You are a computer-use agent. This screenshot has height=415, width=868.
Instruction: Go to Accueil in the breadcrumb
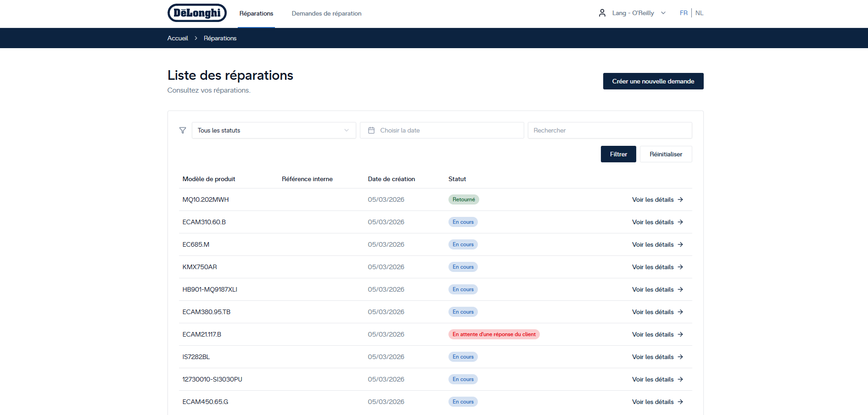(x=178, y=38)
